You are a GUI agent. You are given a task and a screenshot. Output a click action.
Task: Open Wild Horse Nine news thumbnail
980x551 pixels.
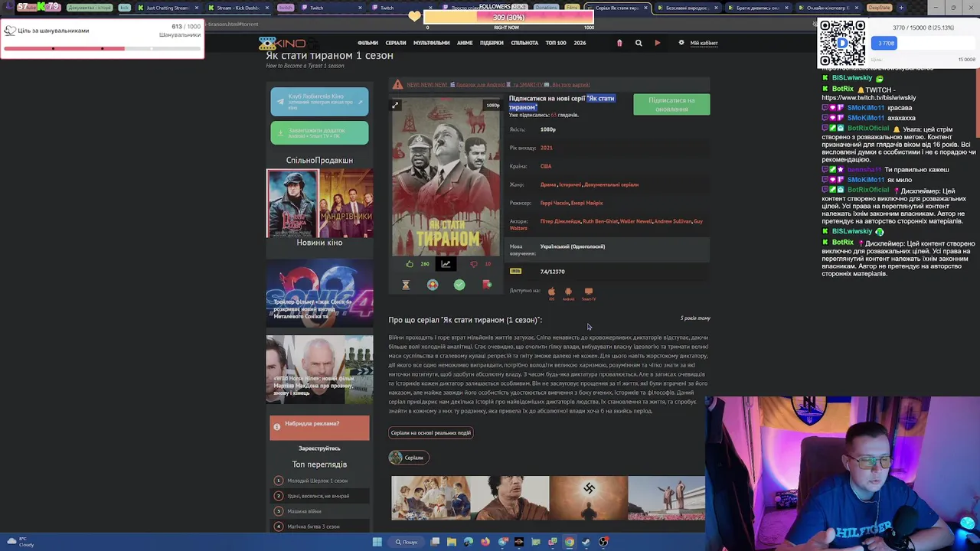click(x=319, y=370)
